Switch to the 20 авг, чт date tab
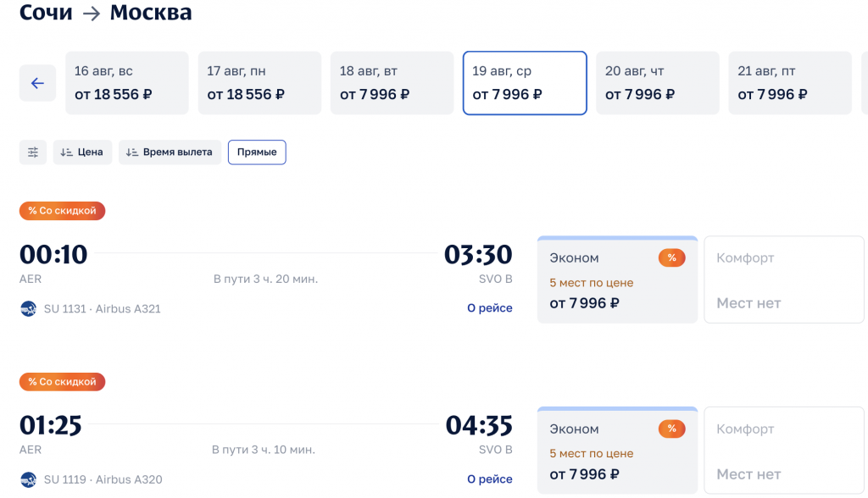868x498 pixels. tap(658, 83)
